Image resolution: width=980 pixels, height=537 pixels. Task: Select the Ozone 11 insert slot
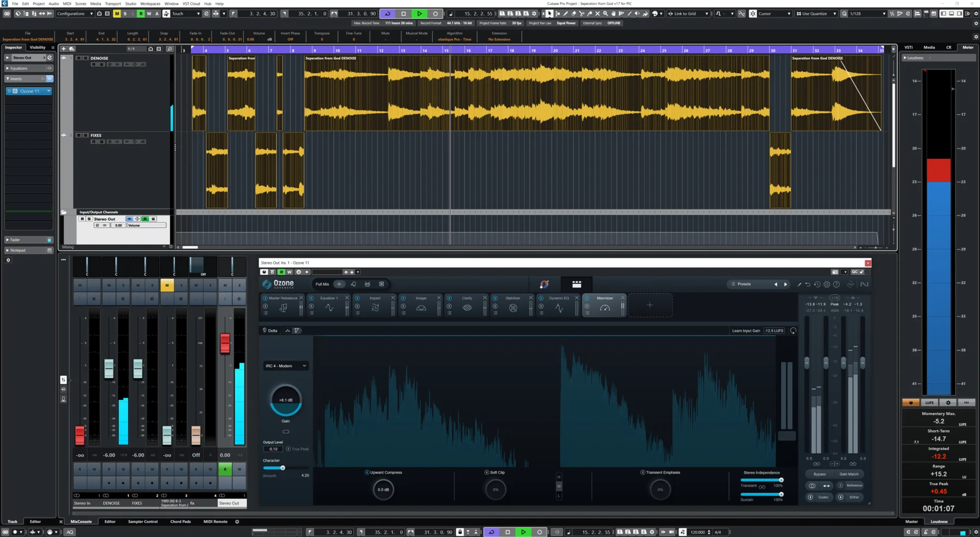pos(29,91)
